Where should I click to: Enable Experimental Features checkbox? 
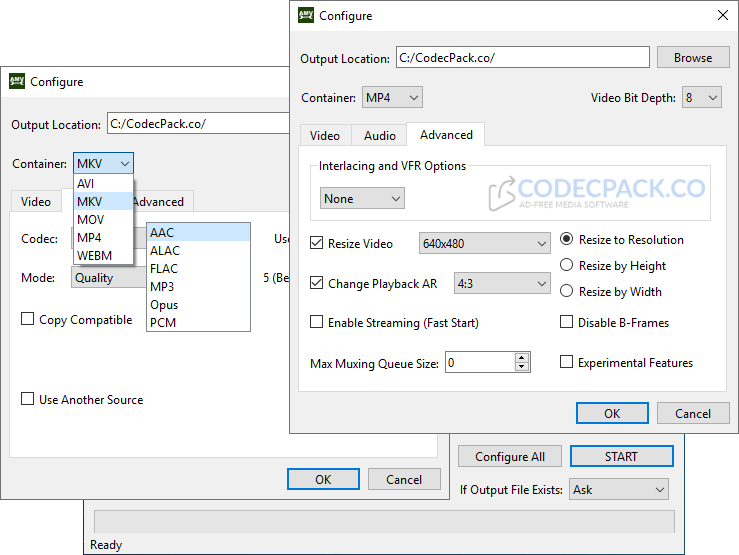click(x=566, y=362)
